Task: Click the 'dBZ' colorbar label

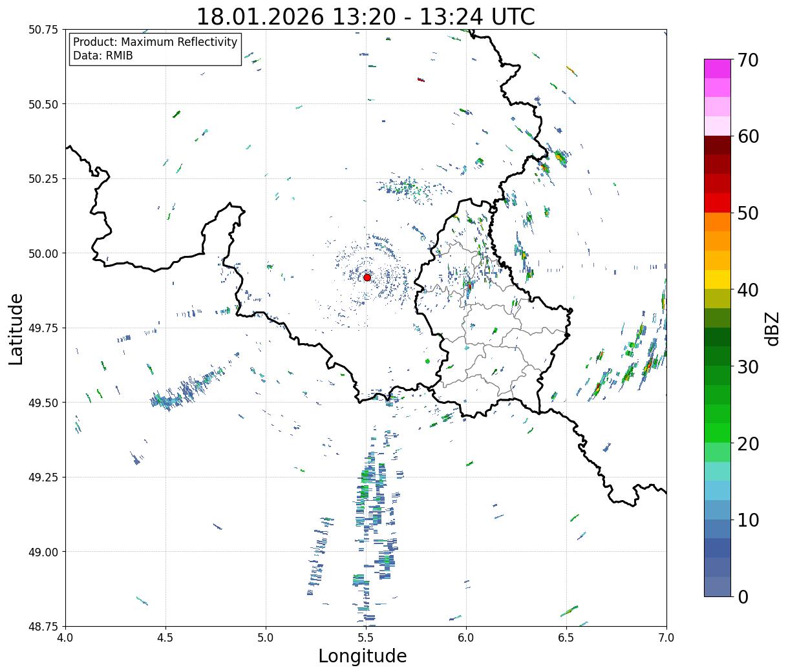Action: pos(772,328)
